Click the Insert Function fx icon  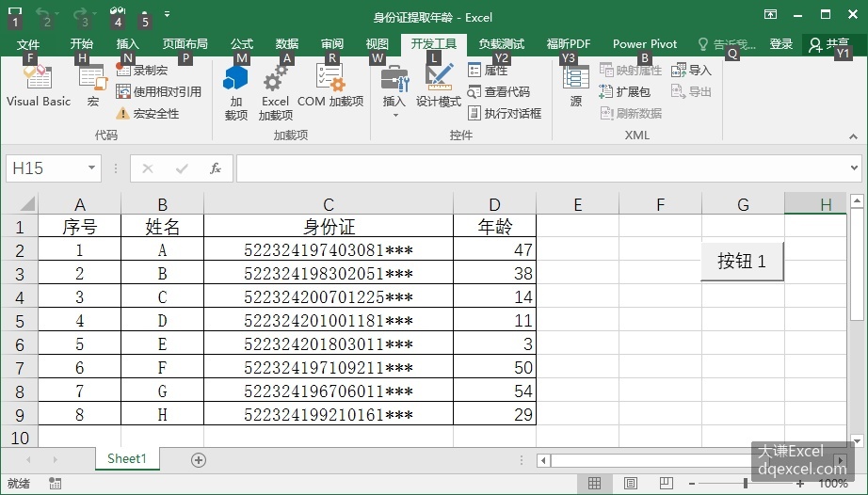(x=216, y=168)
